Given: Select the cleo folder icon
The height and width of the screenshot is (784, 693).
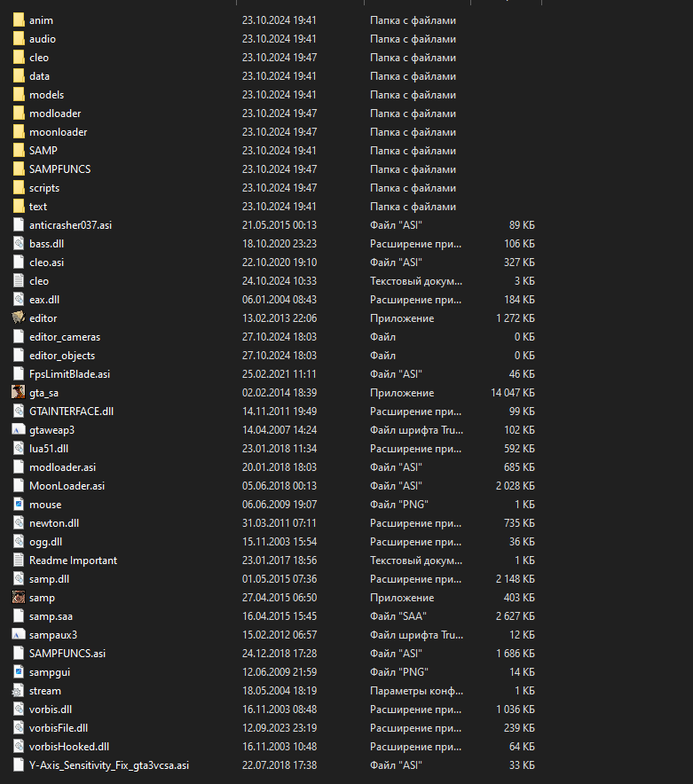Looking at the screenshot, I should 19,57.
